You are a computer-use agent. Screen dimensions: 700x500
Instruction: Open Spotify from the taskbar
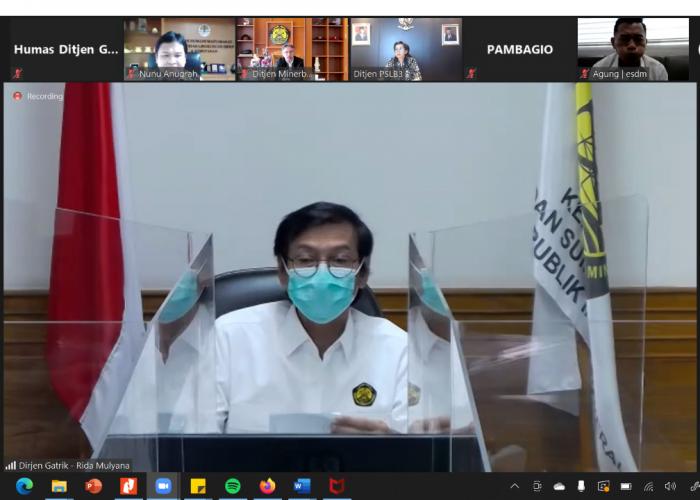point(233,486)
